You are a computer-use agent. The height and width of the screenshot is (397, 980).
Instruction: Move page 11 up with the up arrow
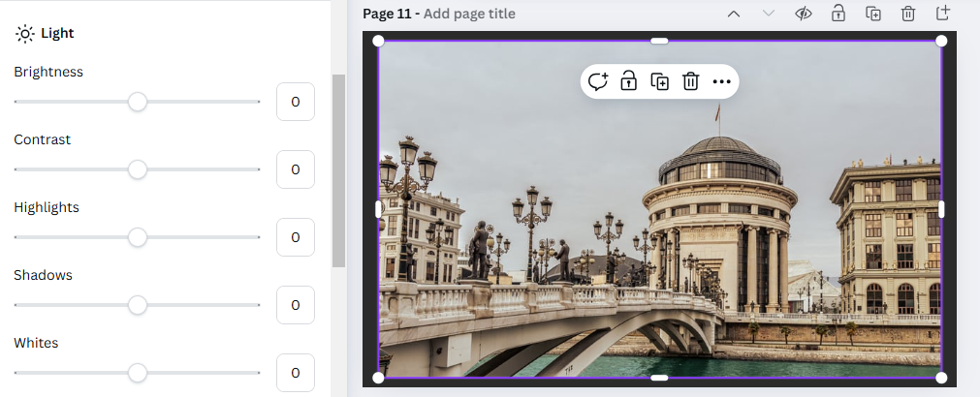pos(734,14)
